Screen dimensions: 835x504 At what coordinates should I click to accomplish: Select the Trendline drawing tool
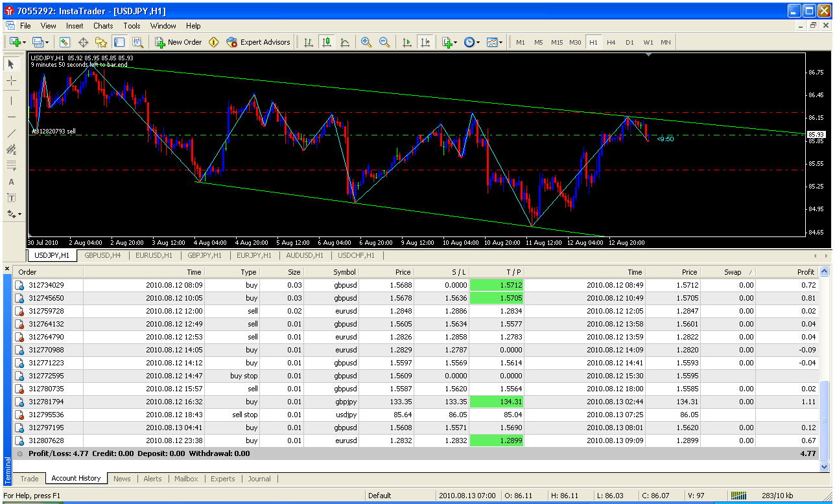12,133
